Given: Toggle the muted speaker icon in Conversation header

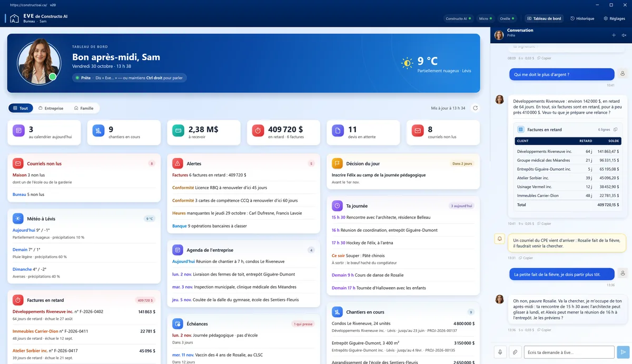Looking at the screenshot, I should coord(624,35).
